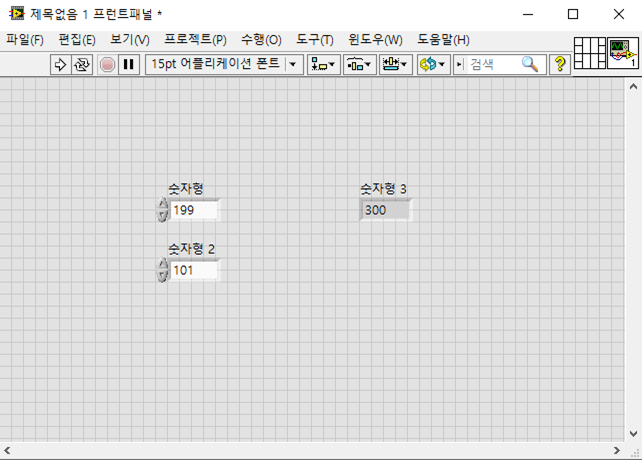Open the 파일(F) menu
The image size is (642, 460).
(x=25, y=40)
